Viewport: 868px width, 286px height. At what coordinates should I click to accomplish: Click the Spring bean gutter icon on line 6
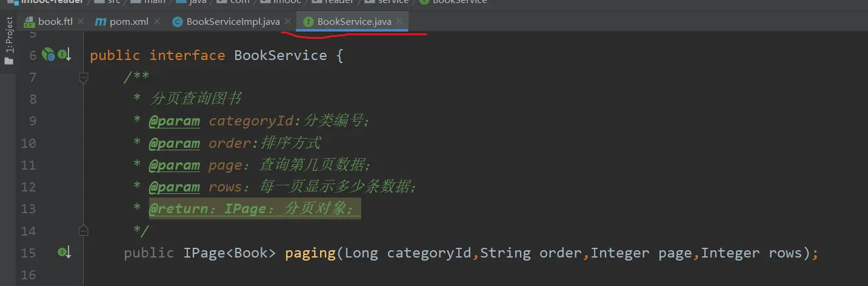(48, 55)
